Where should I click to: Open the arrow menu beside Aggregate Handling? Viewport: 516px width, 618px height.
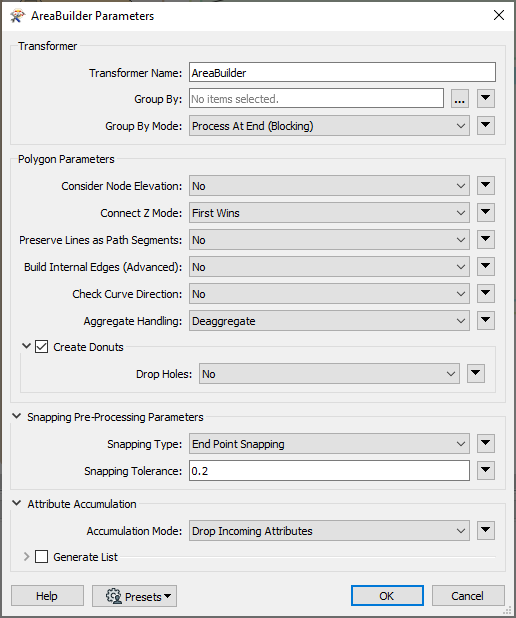(x=486, y=321)
